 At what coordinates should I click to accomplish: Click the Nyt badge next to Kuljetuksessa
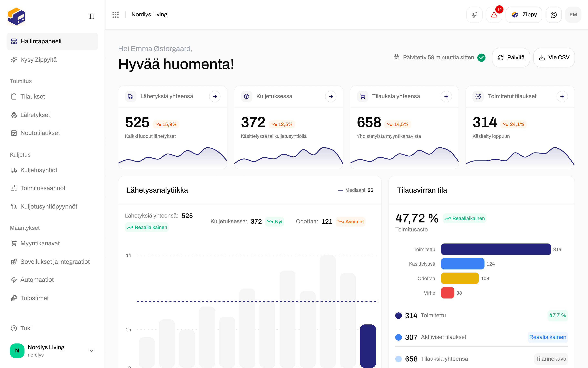(275, 222)
